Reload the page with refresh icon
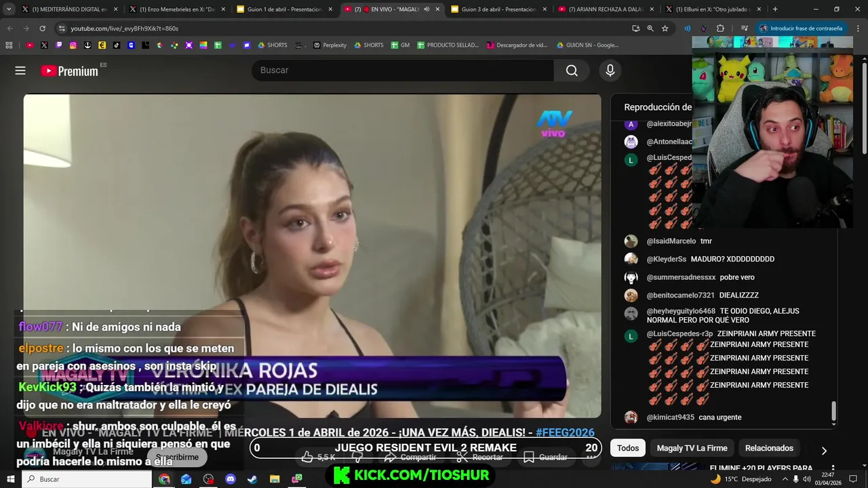 (x=42, y=28)
